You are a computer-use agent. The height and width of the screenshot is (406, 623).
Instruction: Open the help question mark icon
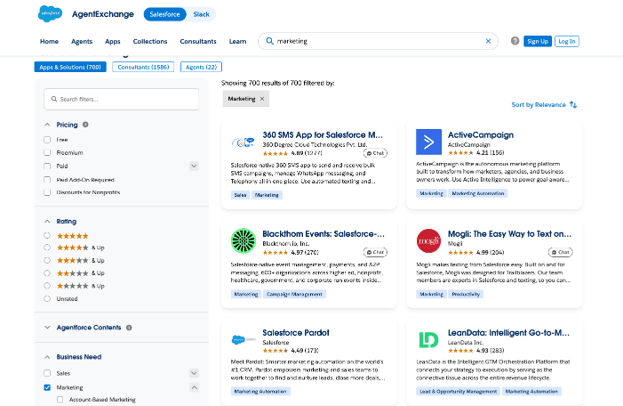coord(515,41)
